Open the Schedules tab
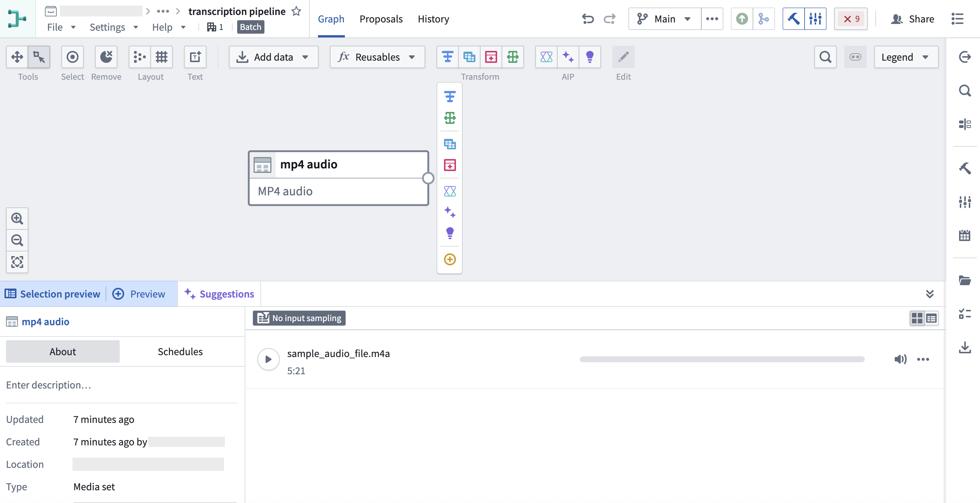The image size is (980, 503). 180,351
